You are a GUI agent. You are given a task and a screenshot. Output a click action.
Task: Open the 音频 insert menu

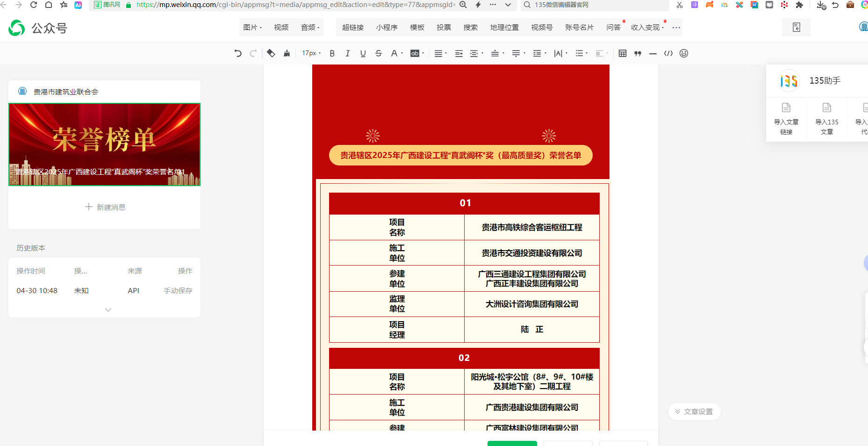click(310, 27)
